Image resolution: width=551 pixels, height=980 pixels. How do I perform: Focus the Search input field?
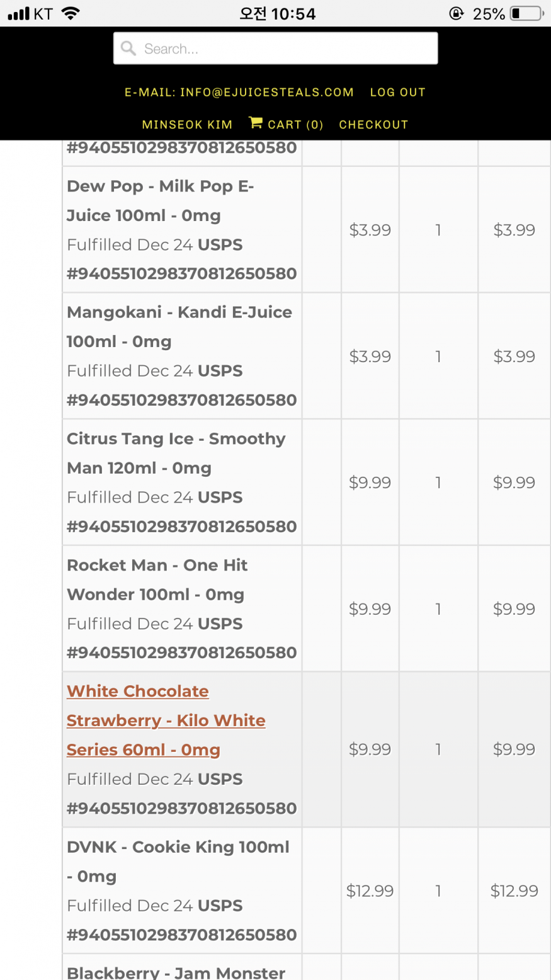pyautogui.click(x=275, y=48)
